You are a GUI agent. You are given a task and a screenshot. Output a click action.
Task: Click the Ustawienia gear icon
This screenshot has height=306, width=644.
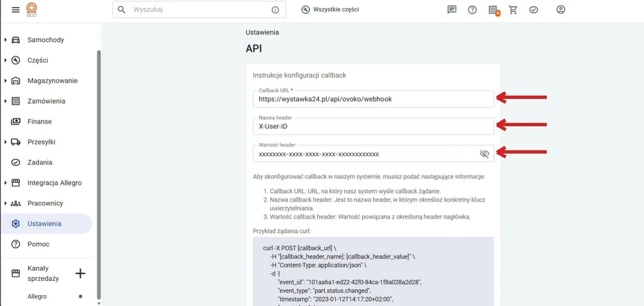16,224
